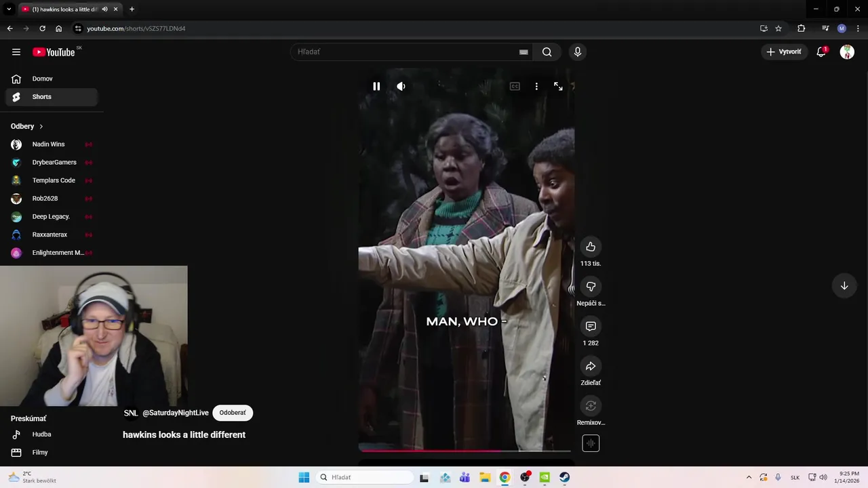Start voice search with microphone
The image size is (868, 488).
tap(577, 52)
